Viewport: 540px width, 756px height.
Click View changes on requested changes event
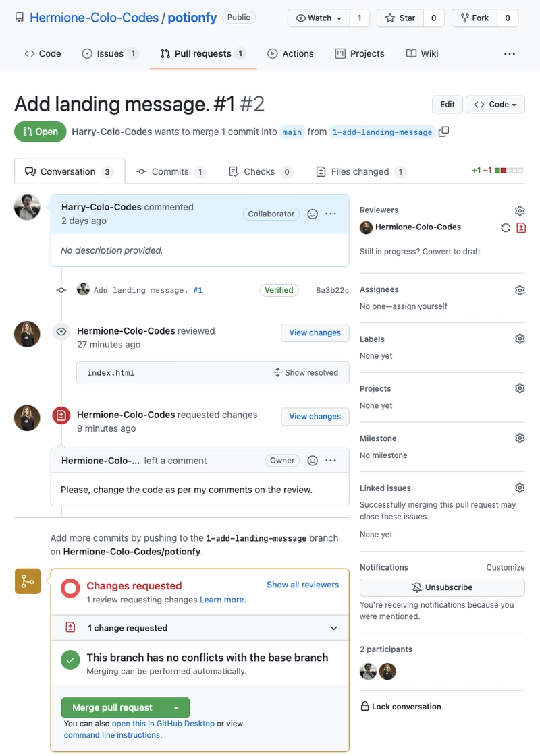315,417
